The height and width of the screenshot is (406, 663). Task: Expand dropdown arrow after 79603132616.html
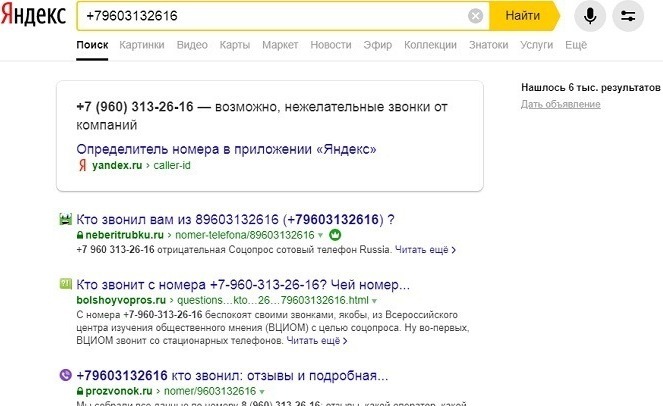click(x=374, y=301)
